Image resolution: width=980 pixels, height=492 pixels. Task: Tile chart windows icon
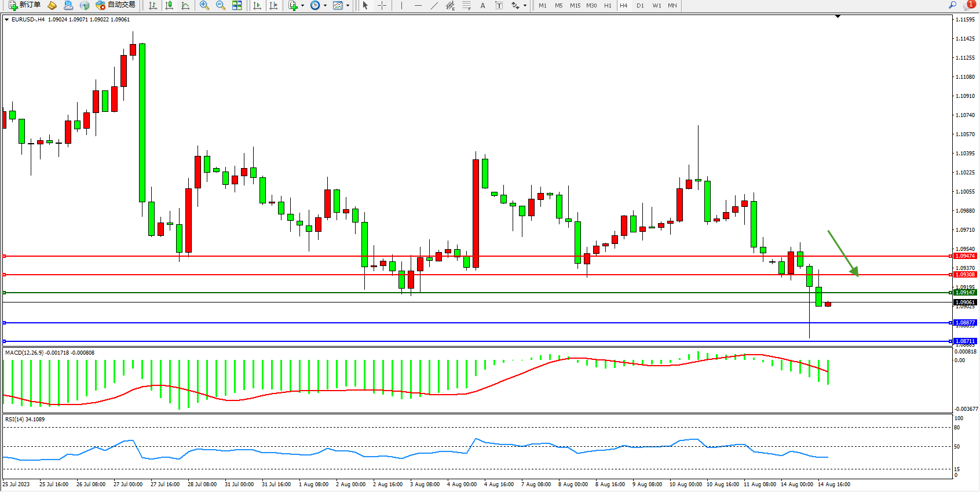(237, 5)
